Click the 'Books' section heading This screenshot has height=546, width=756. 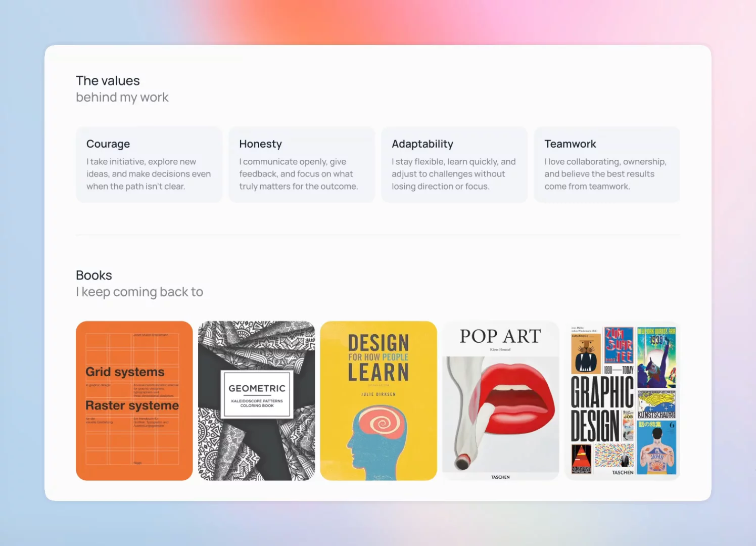click(94, 276)
